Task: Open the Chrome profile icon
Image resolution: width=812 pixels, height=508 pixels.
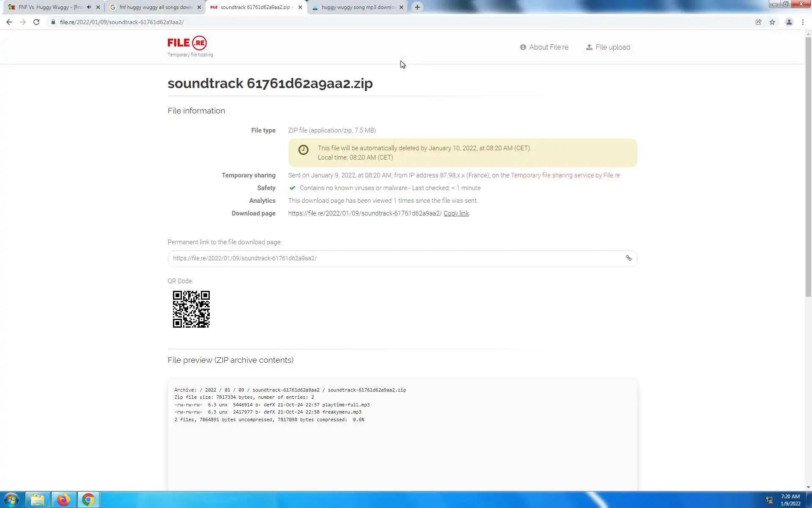Action: click(x=789, y=22)
